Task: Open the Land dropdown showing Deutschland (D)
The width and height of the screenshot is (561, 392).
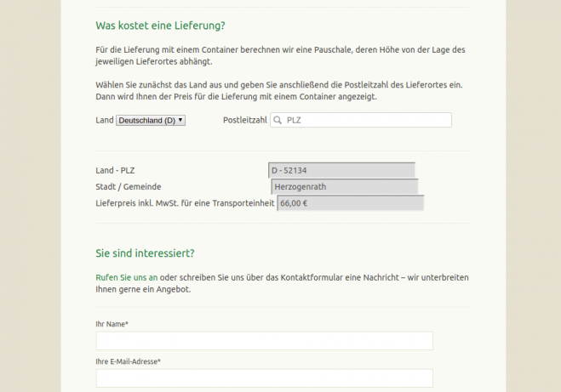Action: 151,121
